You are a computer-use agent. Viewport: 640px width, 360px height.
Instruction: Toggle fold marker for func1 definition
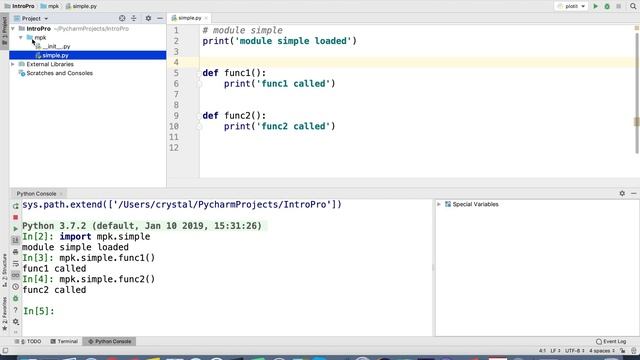200,73
